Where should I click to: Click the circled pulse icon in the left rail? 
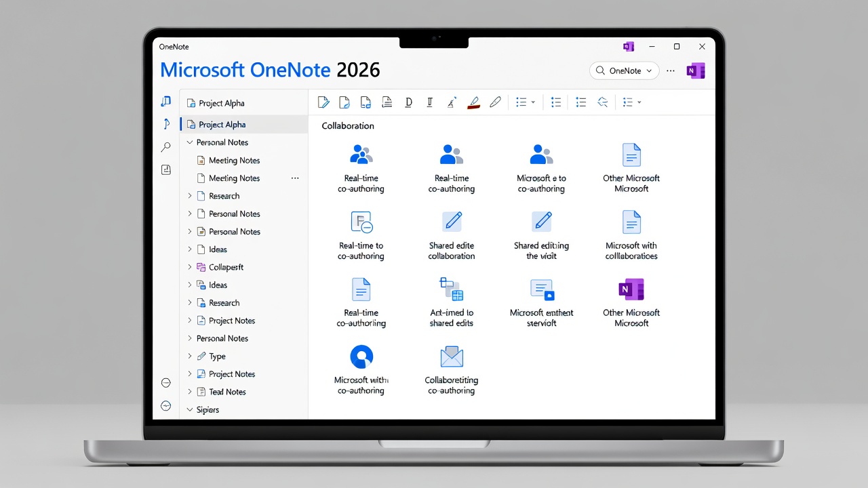point(166,405)
